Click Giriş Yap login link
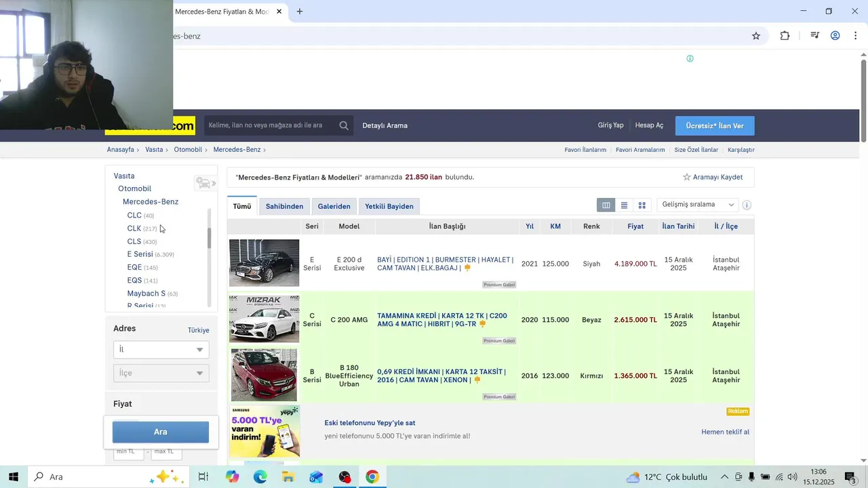 point(610,125)
